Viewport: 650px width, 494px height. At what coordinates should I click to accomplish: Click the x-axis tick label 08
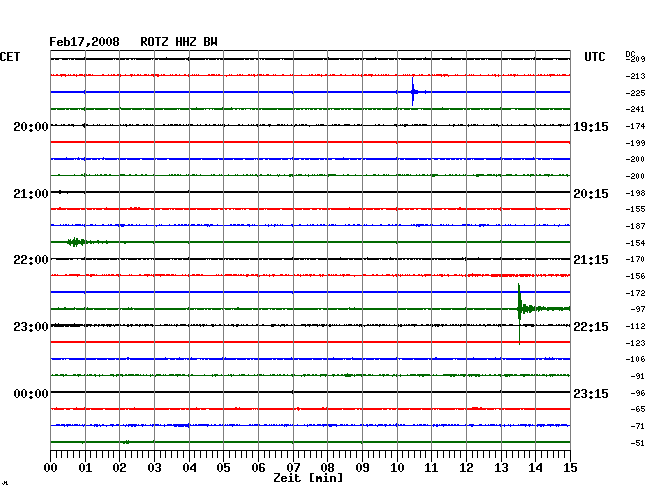(x=327, y=467)
